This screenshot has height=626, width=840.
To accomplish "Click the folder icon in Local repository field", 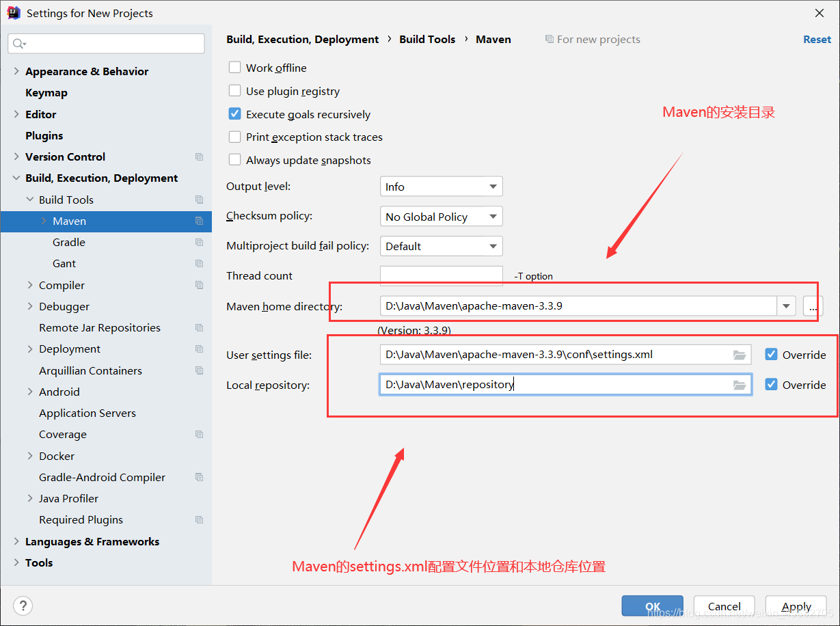I will (739, 385).
